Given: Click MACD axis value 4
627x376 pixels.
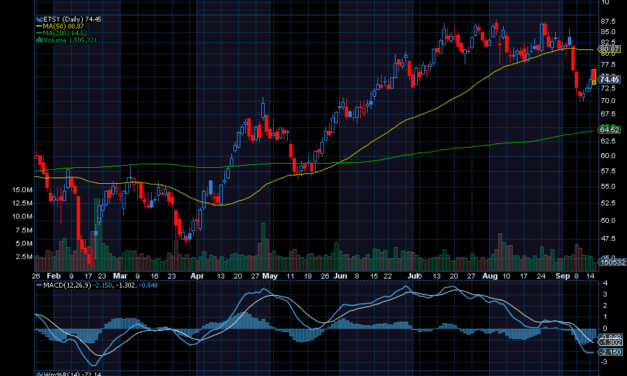Looking at the screenshot, I should (605, 283).
